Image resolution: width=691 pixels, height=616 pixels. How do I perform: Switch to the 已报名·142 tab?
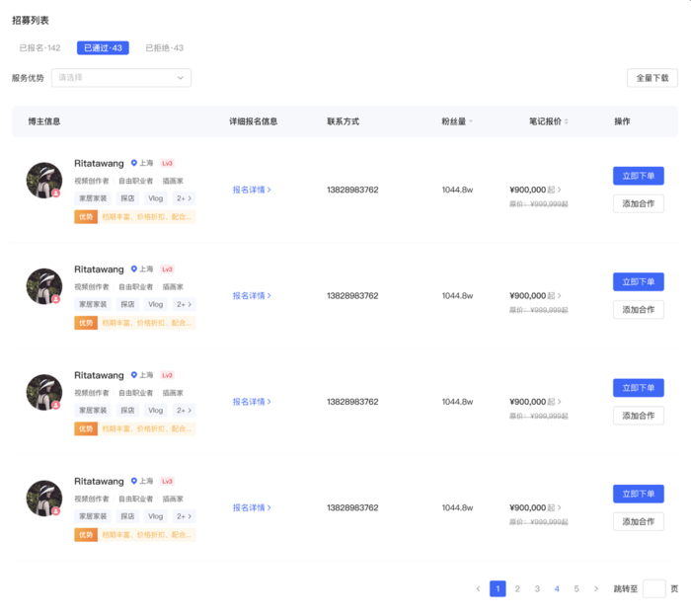(x=40, y=47)
